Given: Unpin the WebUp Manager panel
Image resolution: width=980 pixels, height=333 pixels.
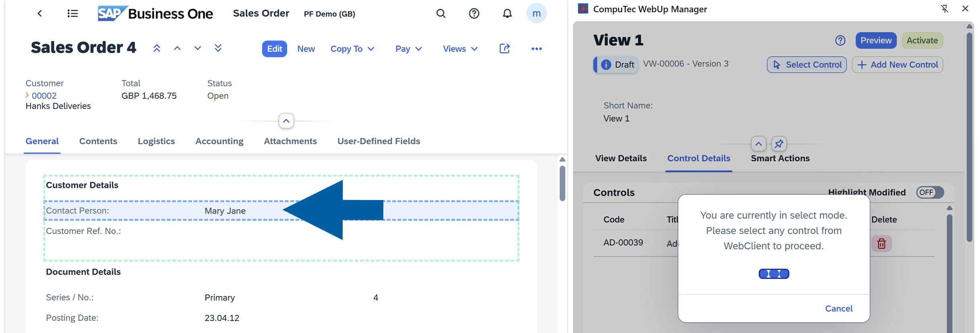Looking at the screenshot, I should tap(945, 9).
